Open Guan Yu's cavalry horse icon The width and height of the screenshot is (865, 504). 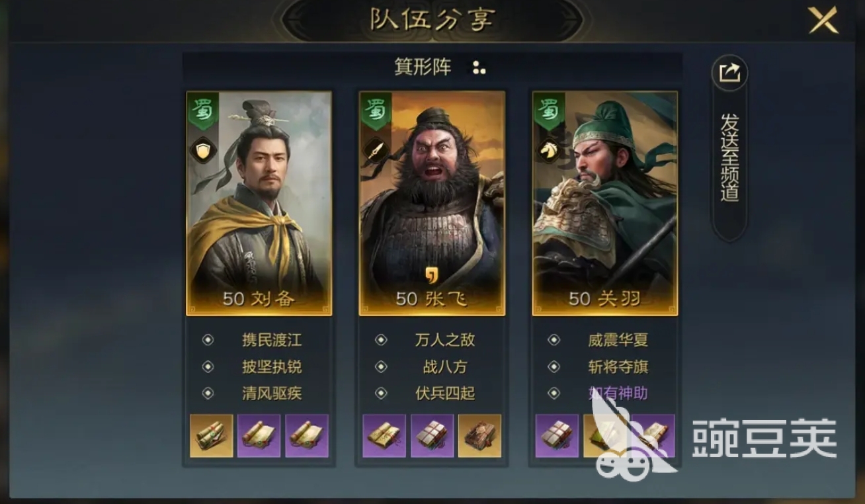point(549,150)
